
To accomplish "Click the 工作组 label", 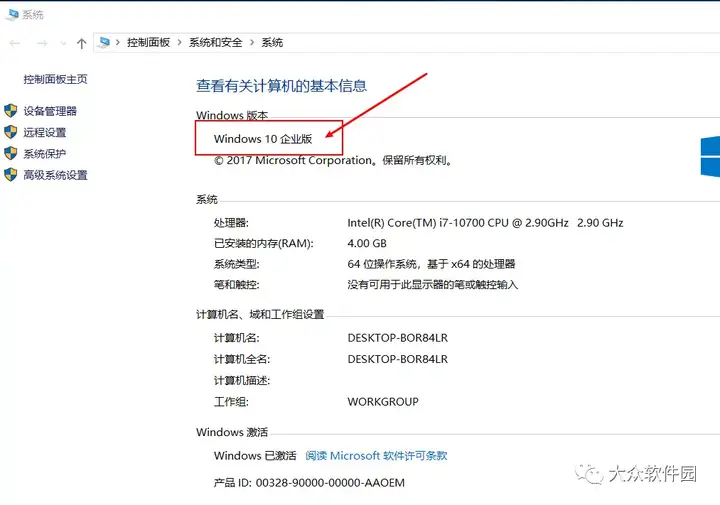I will 231,402.
